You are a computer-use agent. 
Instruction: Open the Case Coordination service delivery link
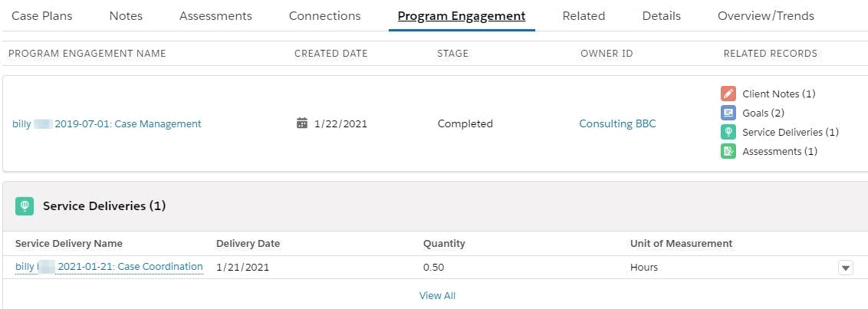tap(109, 267)
